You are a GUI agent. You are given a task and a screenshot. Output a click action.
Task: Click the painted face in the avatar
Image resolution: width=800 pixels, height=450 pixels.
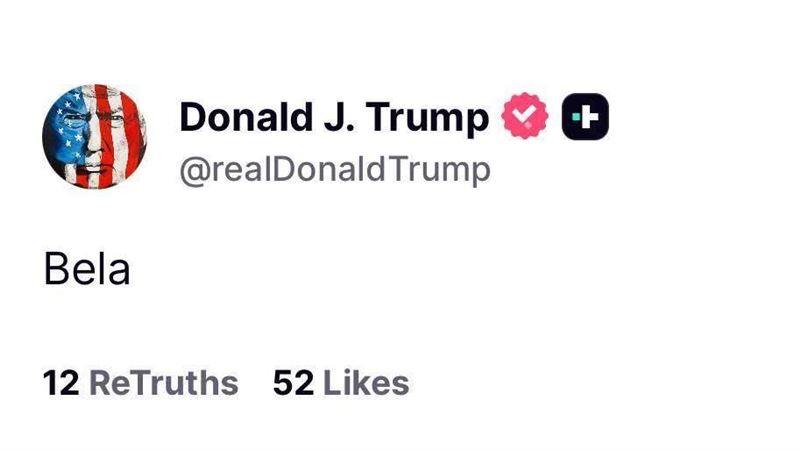click(95, 134)
